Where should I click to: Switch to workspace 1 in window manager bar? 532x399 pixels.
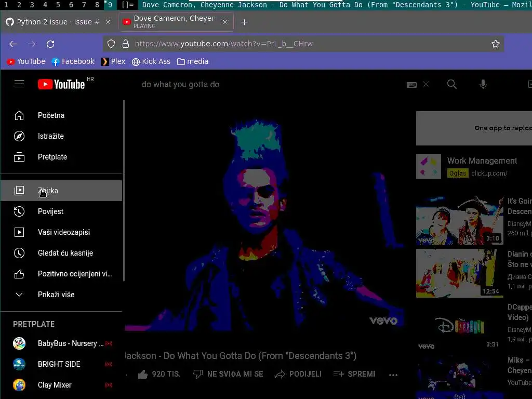coord(6,5)
